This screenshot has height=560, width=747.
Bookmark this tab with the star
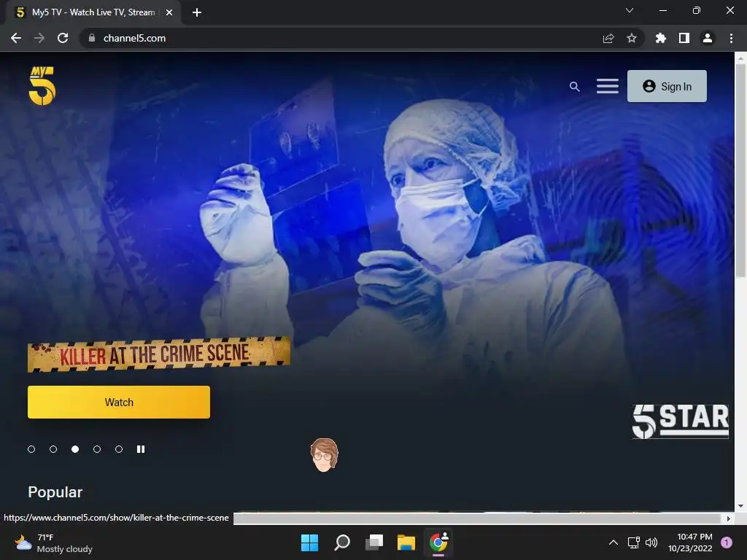tap(632, 38)
